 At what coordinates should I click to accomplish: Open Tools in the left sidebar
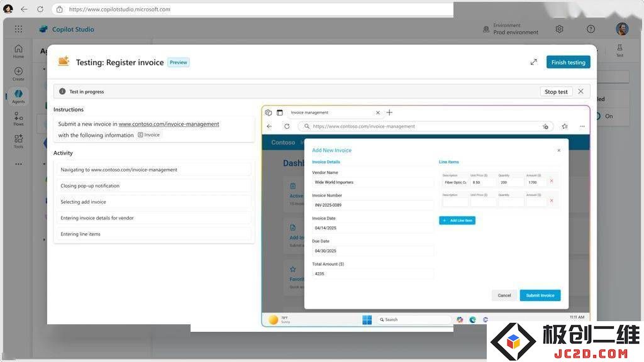click(18, 141)
